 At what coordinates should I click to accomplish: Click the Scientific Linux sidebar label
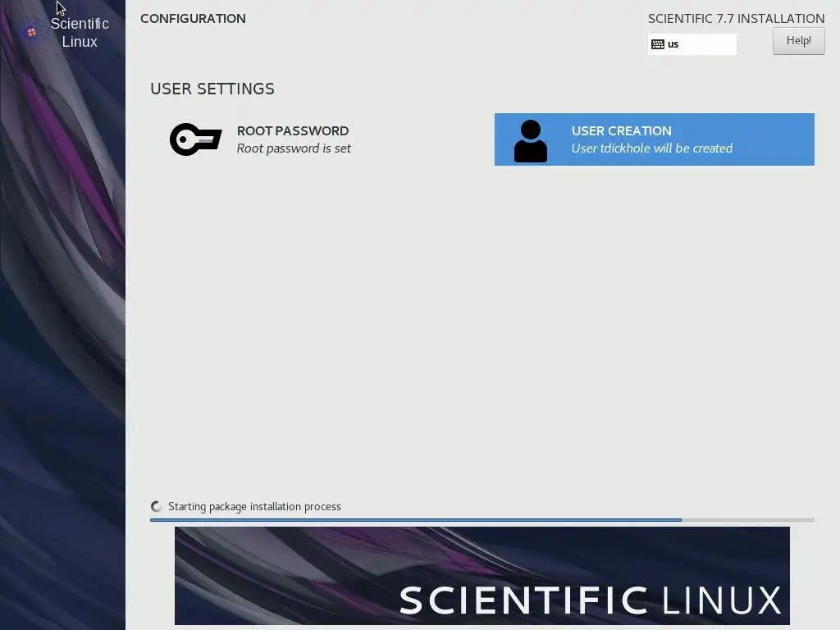(80, 33)
